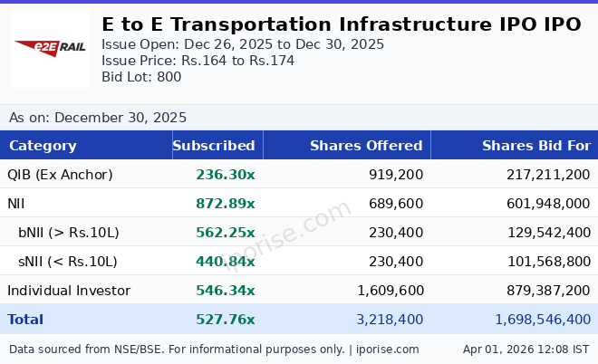
Task: Click the 527.76x total subscription figure
Action: click(x=226, y=320)
